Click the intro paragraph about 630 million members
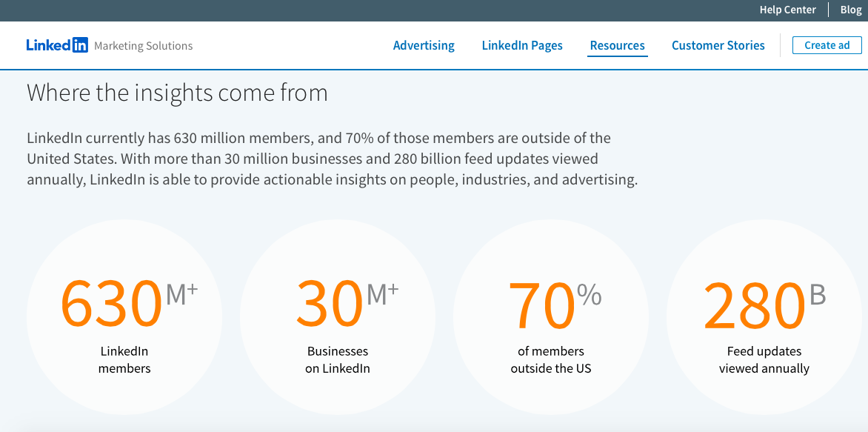The image size is (868, 432). (332, 159)
